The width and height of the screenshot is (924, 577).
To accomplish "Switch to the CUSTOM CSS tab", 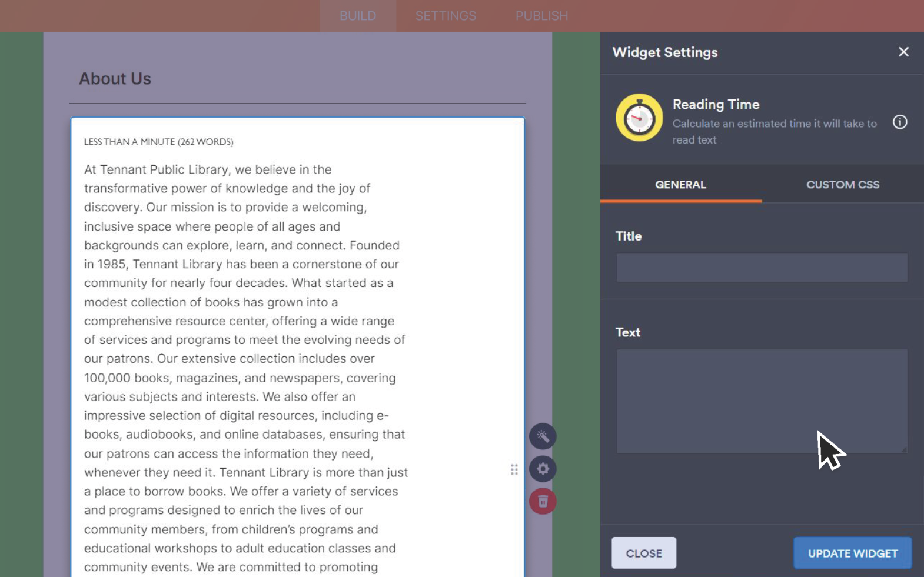I will 842,185.
